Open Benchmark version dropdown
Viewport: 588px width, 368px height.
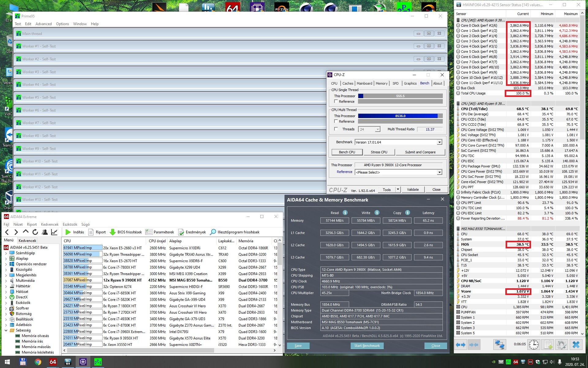(439, 142)
